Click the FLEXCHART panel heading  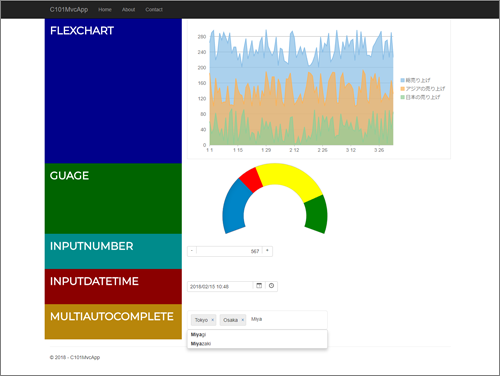82,31
